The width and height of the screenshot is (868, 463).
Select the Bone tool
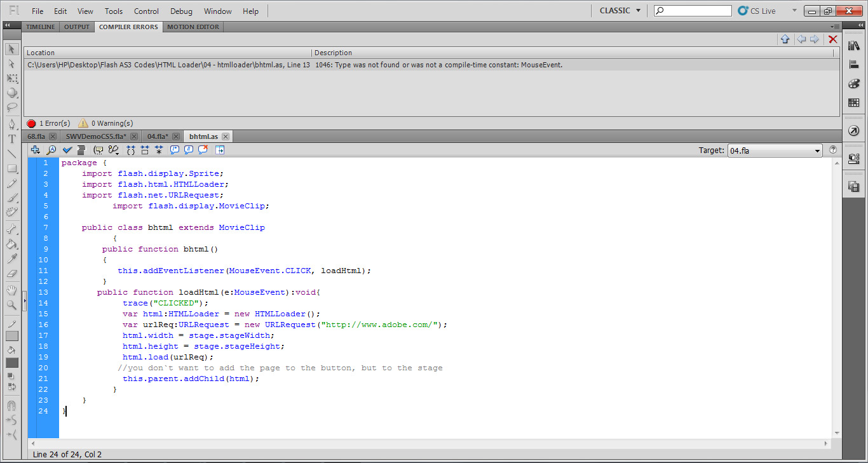12,229
